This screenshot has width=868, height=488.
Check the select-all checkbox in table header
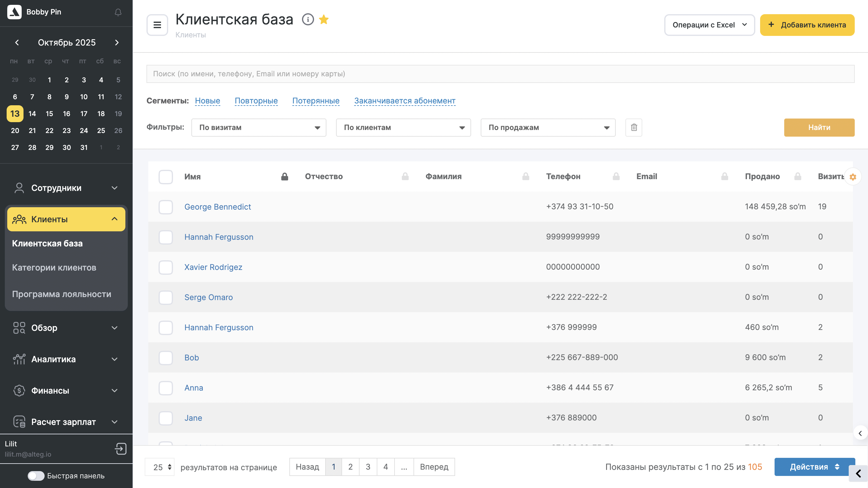[x=165, y=177]
